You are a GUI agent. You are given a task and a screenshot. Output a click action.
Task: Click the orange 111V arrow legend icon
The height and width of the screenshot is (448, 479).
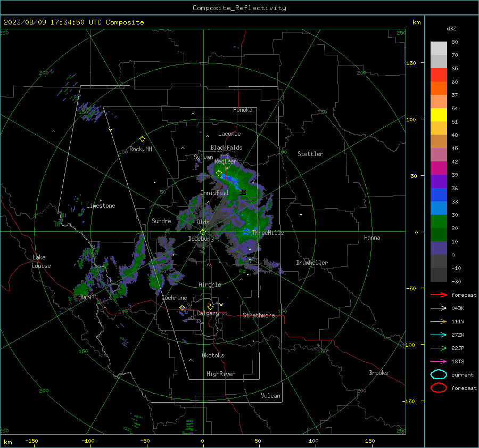439,321
